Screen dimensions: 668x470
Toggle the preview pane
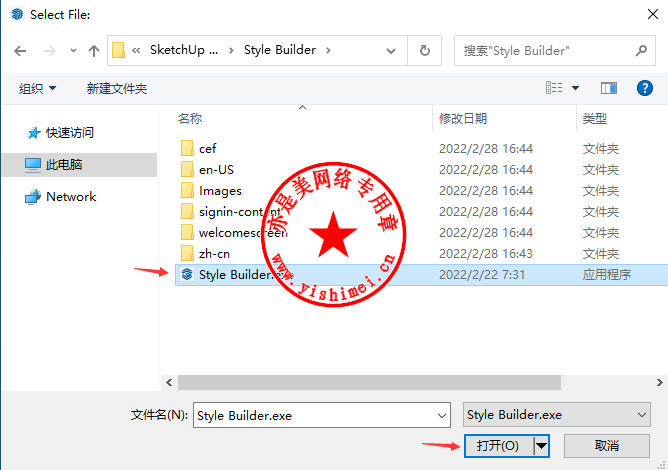(x=609, y=88)
